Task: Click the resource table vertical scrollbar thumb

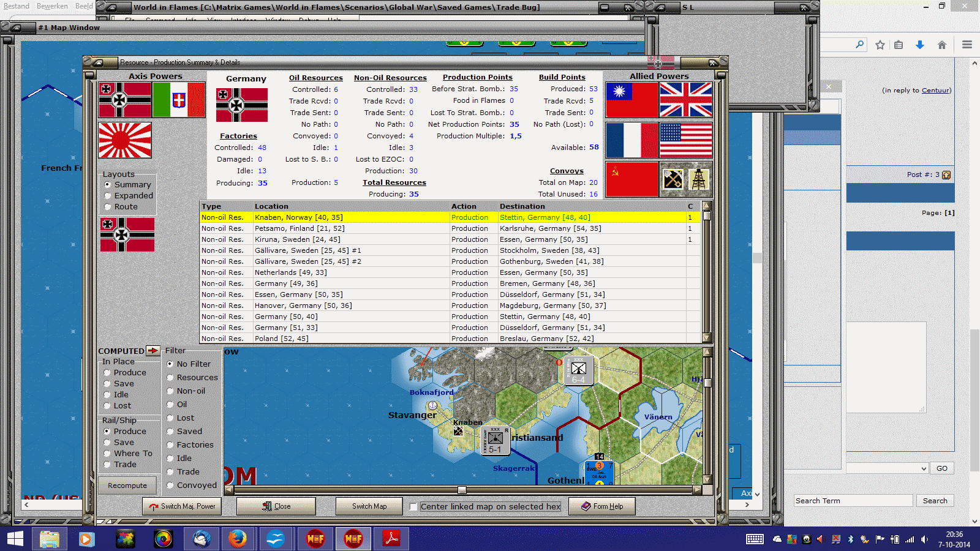Action: click(x=707, y=216)
